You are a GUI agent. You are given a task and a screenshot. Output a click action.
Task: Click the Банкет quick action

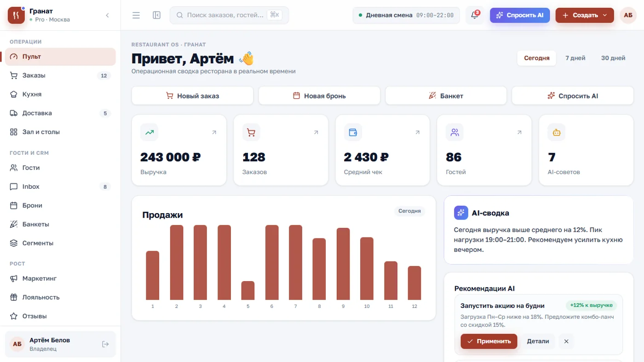coord(446,96)
